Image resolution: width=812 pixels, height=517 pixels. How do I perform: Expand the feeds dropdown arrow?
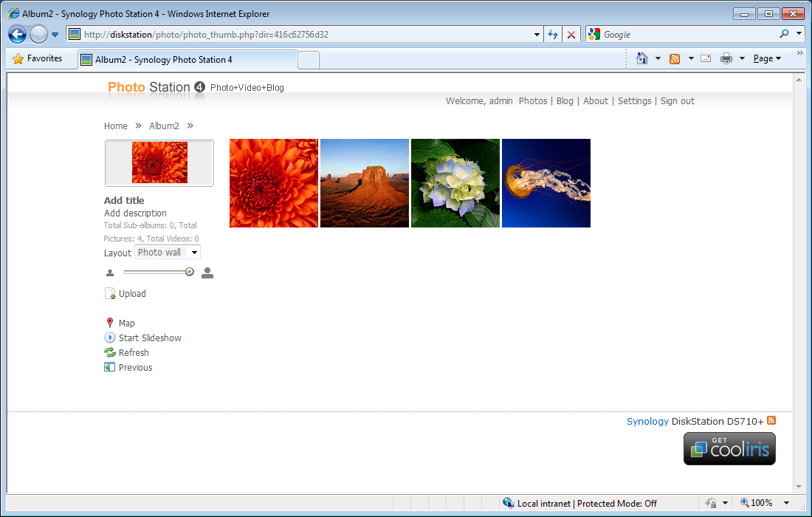click(x=691, y=58)
